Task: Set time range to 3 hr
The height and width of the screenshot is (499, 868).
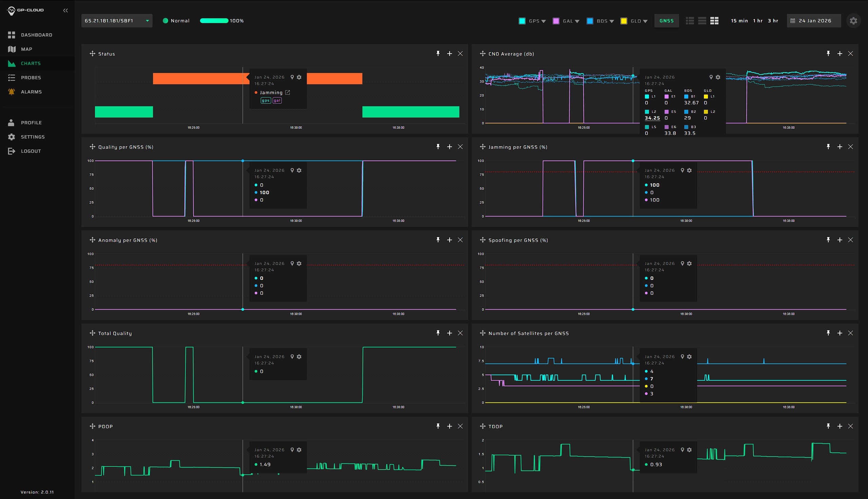Action: click(x=773, y=21)
